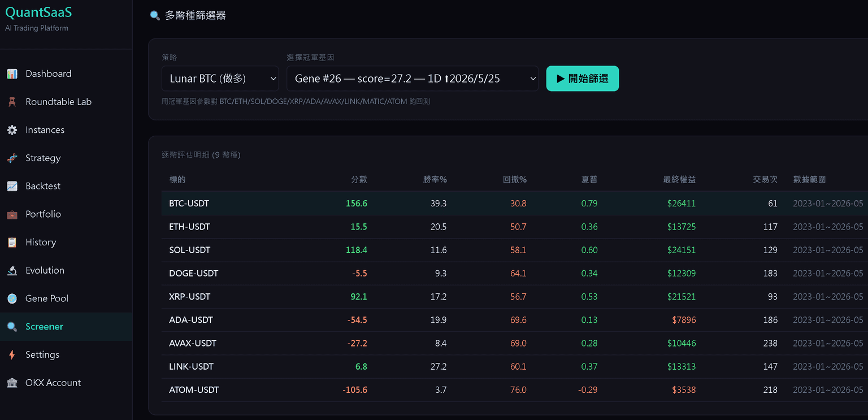Click the Portfolio briefcase icon
The width and height of the screenshot is (868, 420).
12,214
